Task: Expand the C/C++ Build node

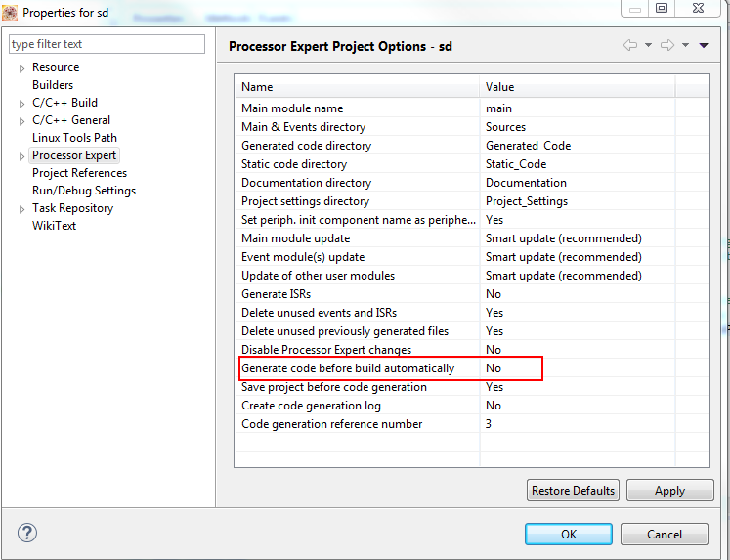Action: pos(21,104)
